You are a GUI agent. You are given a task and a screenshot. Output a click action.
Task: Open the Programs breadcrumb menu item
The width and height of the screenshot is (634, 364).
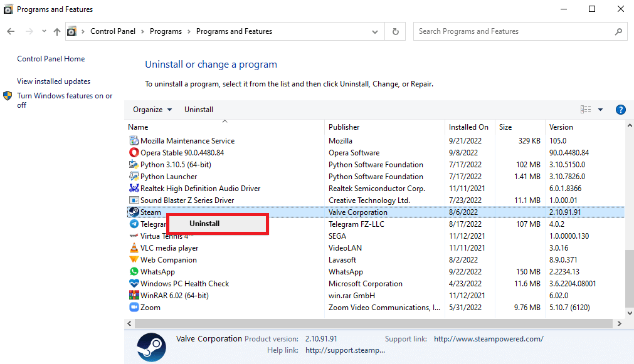click(164, 31)
